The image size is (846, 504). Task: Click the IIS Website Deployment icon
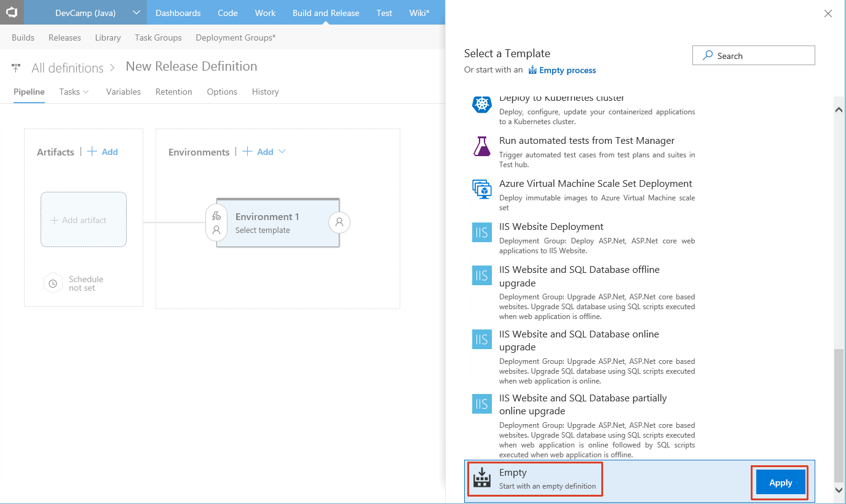pyautogui.click(x=482, y=232)
